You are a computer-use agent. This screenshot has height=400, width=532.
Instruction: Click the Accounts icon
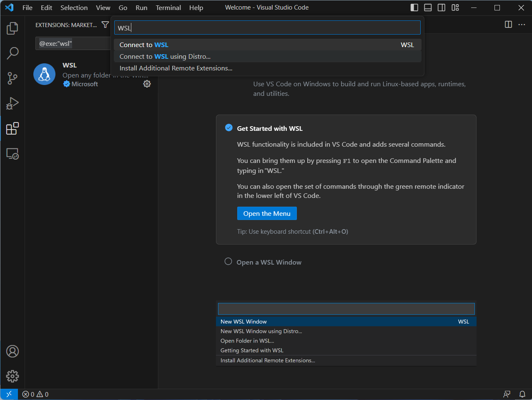point(13,351)
